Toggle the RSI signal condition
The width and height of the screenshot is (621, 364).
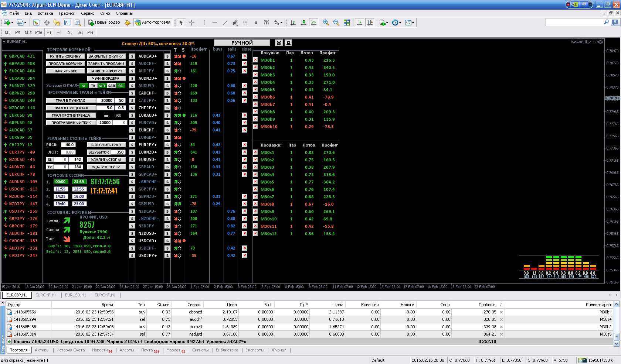point(121,86)
